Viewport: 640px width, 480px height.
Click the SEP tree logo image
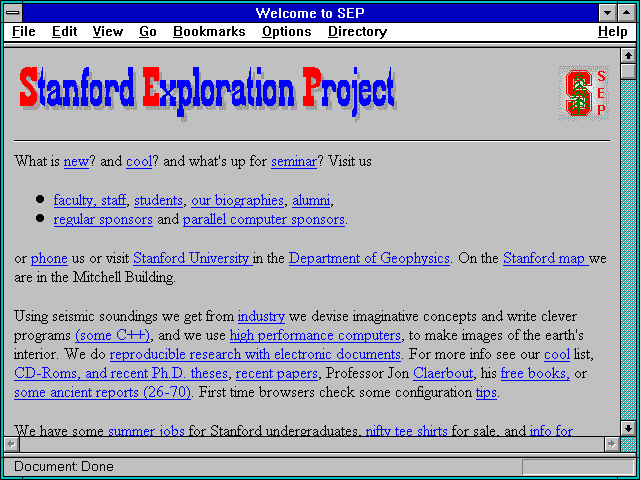click(584, 93)
